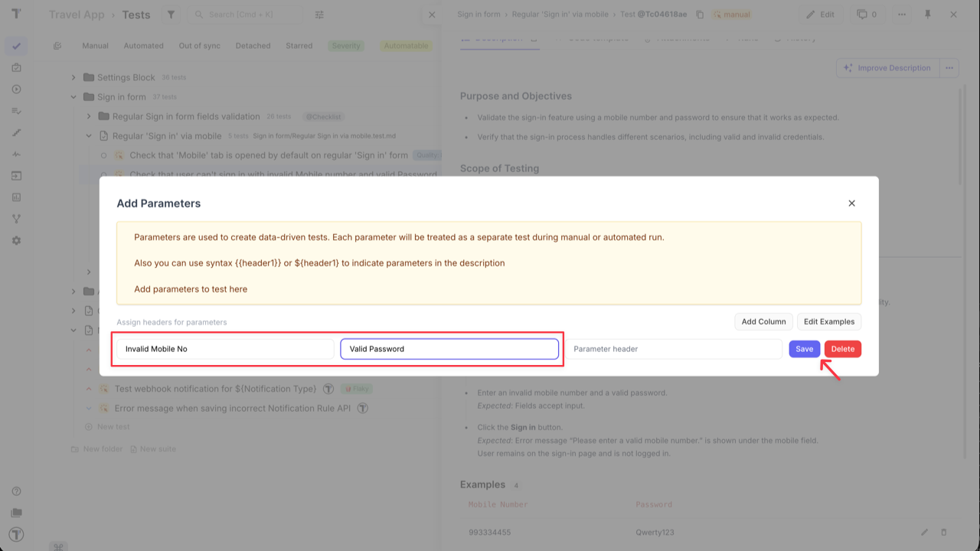Collapse the Sign in form folder

pyautogui.click(x=73, y=96)
